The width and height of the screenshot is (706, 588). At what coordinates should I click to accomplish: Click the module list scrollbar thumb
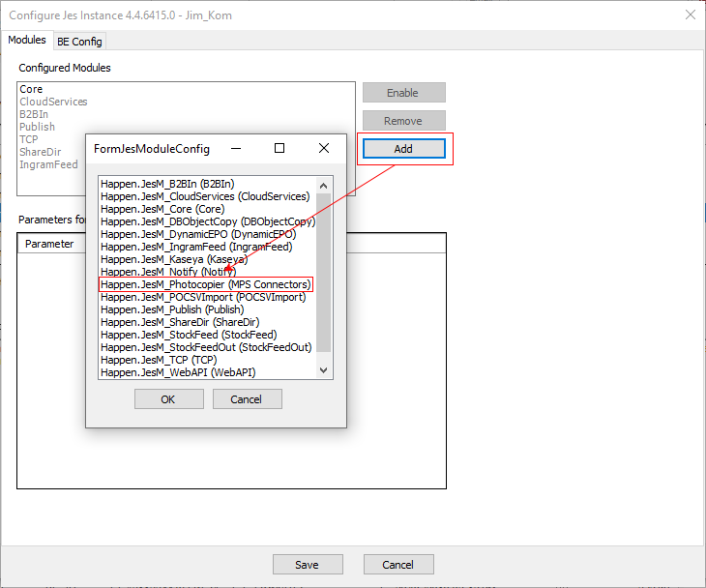coord(323,273)
